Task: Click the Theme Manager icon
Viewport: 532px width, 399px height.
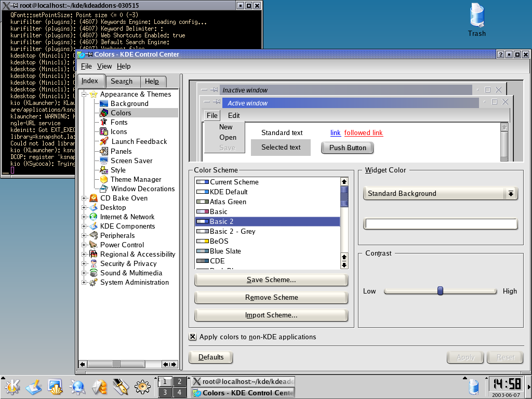Action: click(x=104, y=179)
